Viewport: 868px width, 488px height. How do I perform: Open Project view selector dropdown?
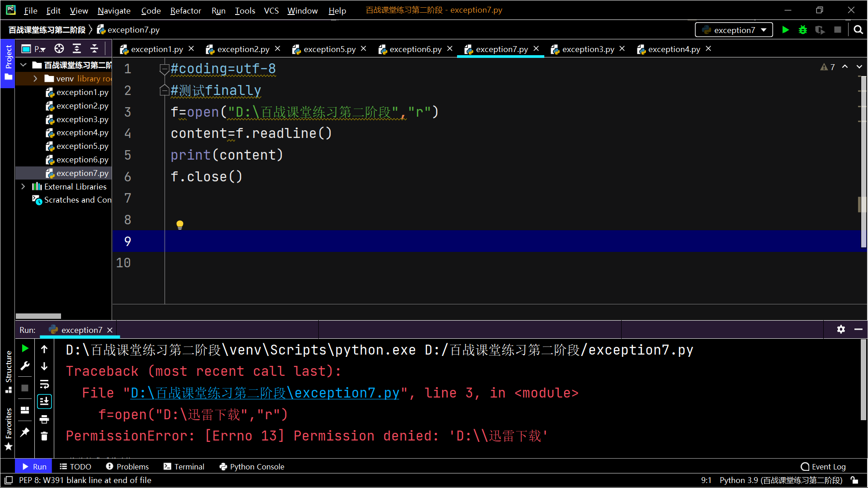point(34,48)
